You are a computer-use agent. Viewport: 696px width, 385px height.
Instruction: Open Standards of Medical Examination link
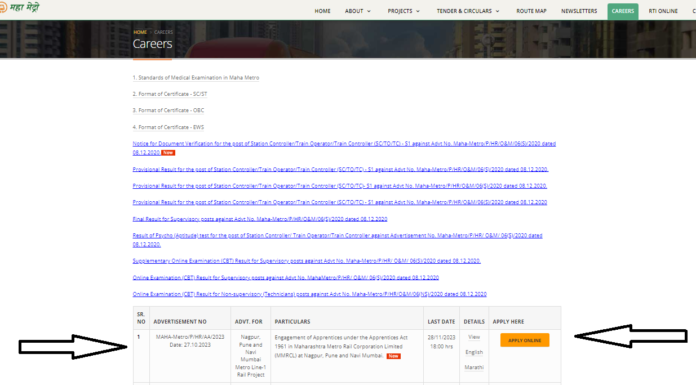click(x=196, y=78)
